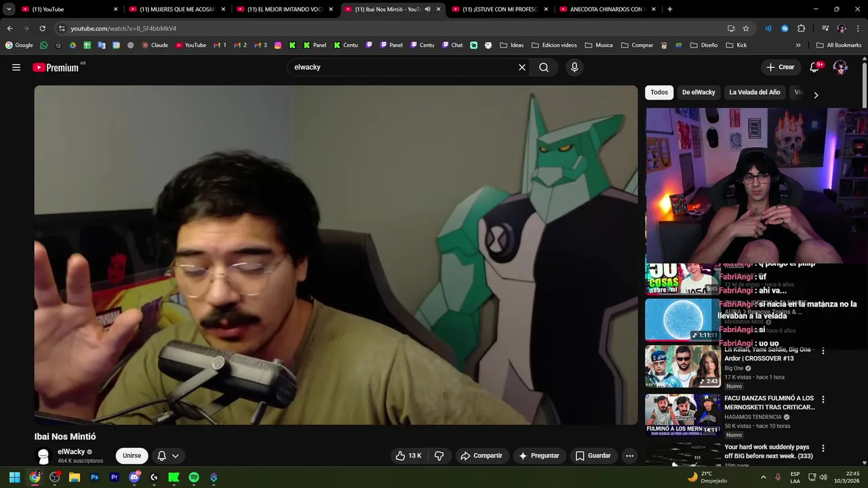Open more actions for the video
This screenshot has width=868, height=488.
[x=629, y=455]
